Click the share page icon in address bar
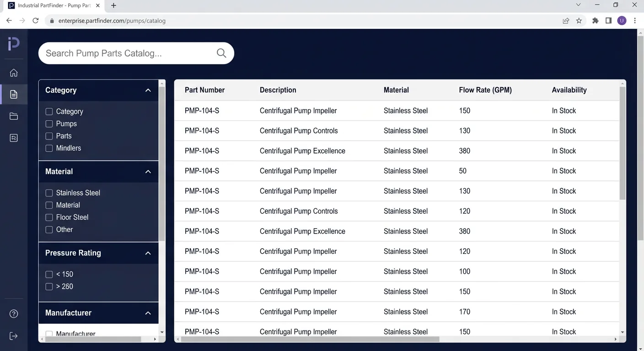The image size is (644, 351). click(566, 21)
